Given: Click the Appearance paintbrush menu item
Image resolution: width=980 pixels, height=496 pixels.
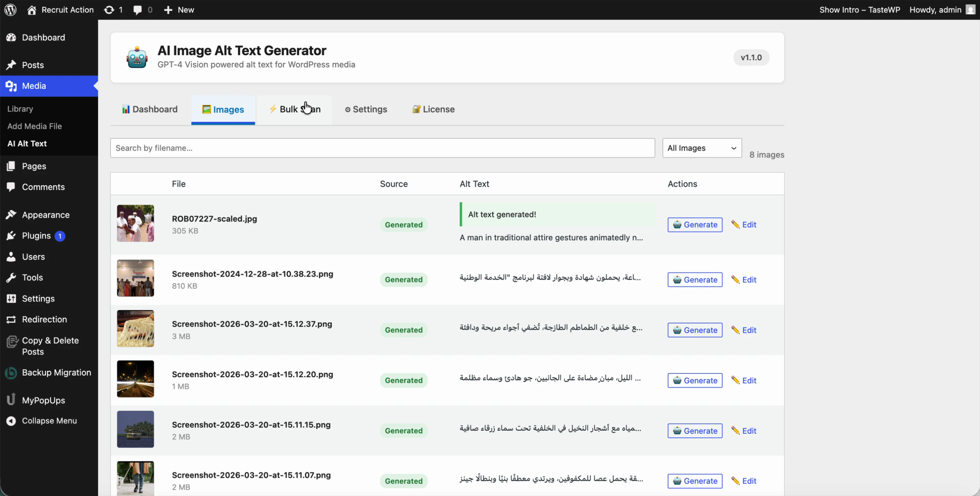Looking at the screenshot, I should tap(46, 215).
